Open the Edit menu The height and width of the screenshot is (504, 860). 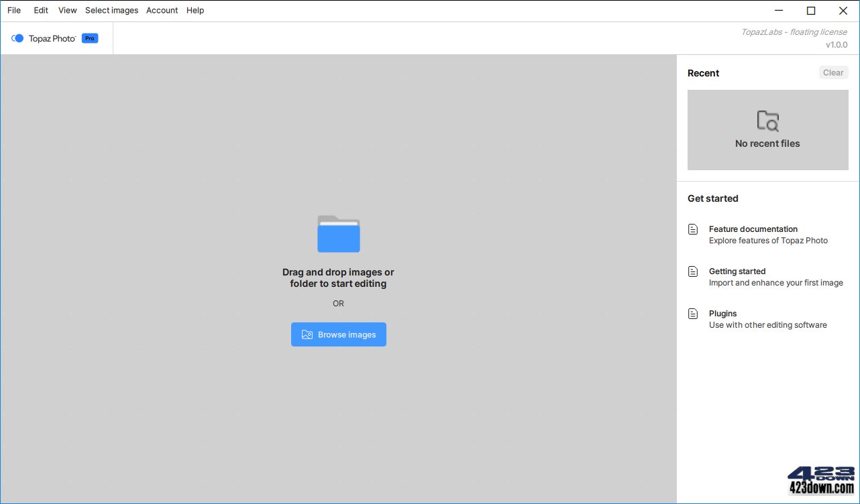[41, 10]
